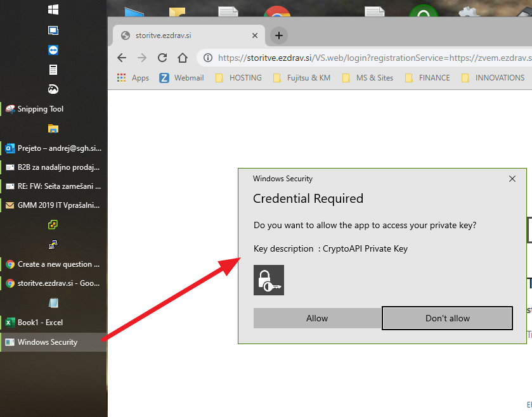Click the site info icon in address bar
This screenshot has height=417, width=532.
[x=207, y=58]
